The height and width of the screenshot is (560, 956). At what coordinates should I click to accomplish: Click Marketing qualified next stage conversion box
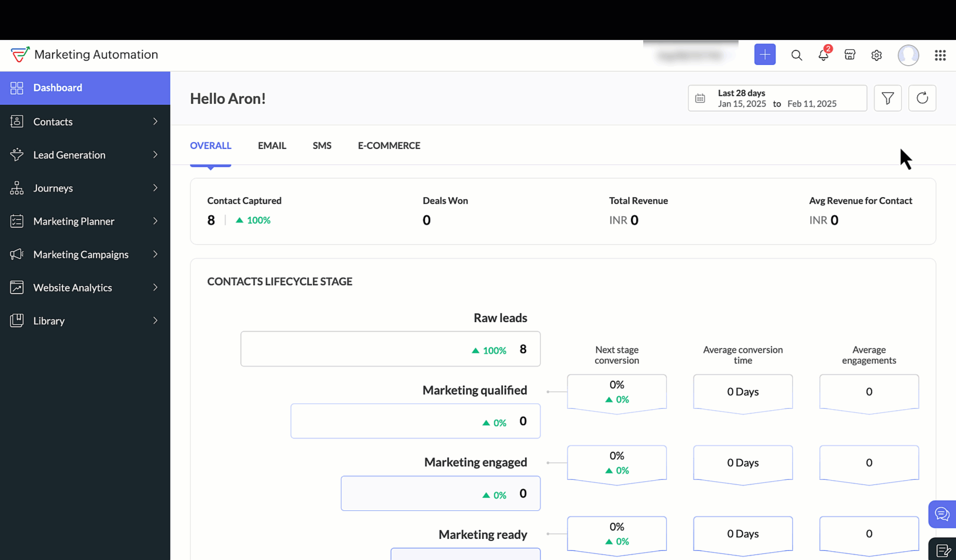click(617, 394)
